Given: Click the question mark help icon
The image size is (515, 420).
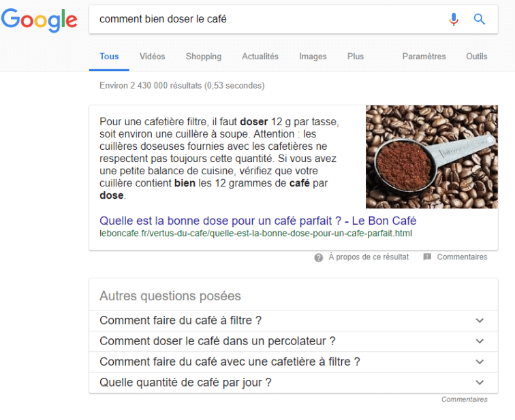Looking at the screenshot, I should (319, 257).
